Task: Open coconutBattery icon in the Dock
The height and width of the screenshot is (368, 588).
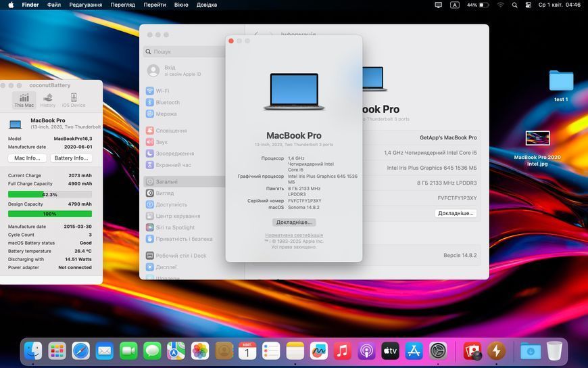Action: coord(496,351)
